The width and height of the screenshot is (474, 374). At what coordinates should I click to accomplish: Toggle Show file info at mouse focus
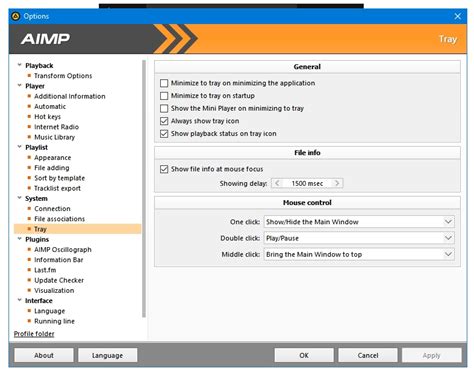point(164,169)
